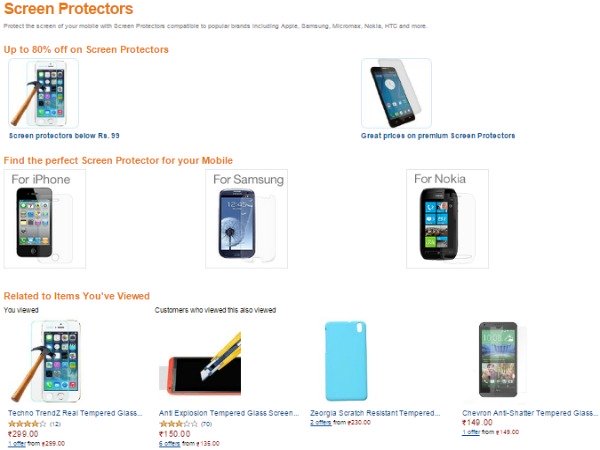Click the Anti Explosion Tempered Glass product image
600x450 pixels.
(198, 362)
